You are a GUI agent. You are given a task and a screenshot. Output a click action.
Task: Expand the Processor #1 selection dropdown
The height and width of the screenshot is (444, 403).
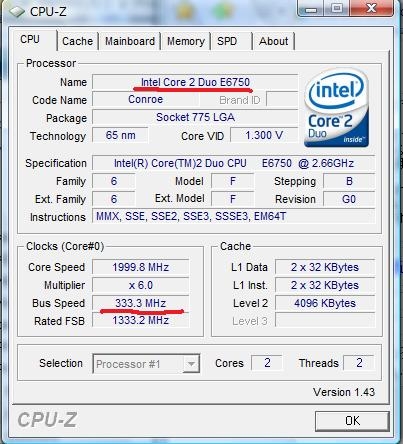pyautogui.click(x=146, y=364)
